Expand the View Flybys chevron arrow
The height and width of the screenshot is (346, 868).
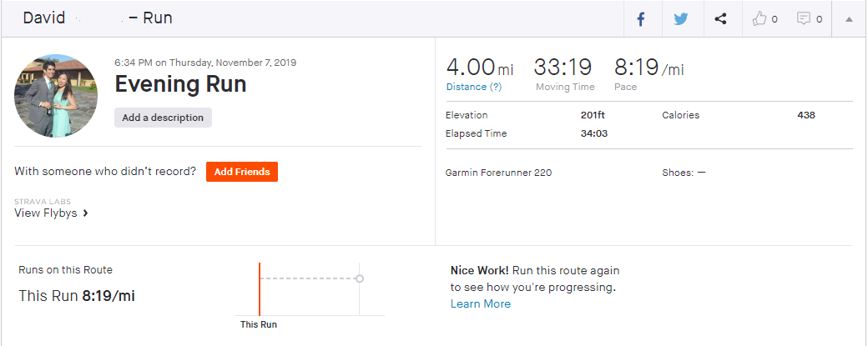coord(85,213)
